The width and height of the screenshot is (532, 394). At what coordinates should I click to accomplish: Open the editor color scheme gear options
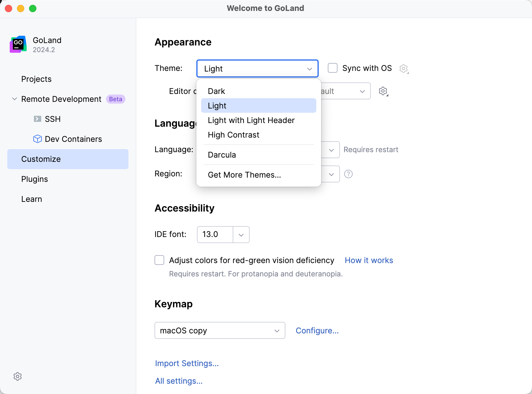(383, 91)
